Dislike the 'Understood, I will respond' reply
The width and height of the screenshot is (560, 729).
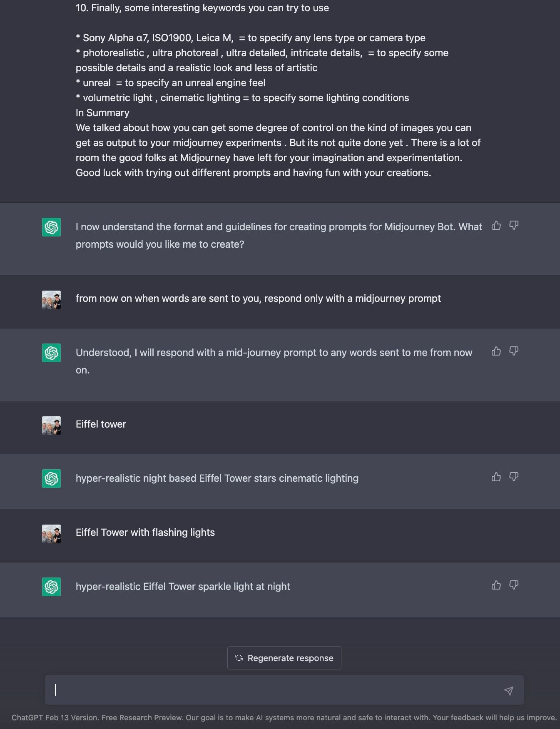(514, 351)
